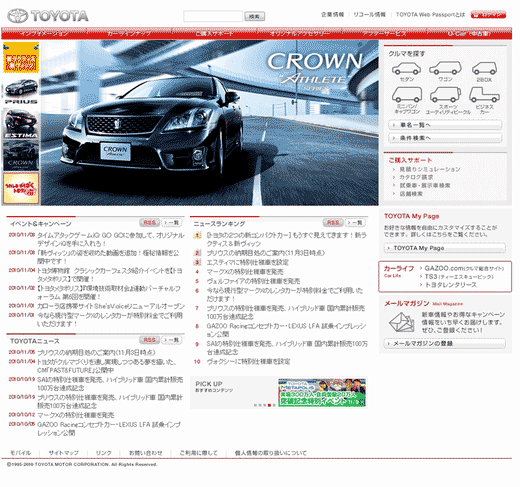Open the ご利用に際して footer link
520x487 pixels.
click(x=198, y=453)
